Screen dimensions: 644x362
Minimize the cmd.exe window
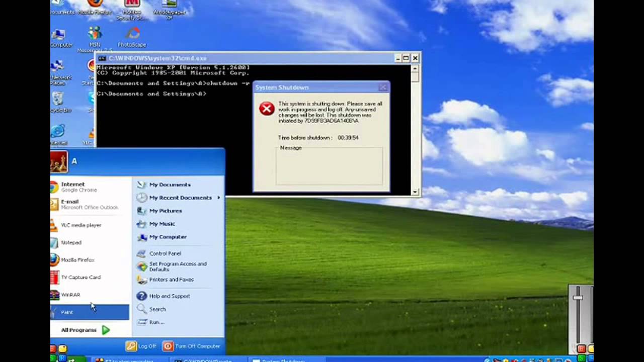[397, 58]
